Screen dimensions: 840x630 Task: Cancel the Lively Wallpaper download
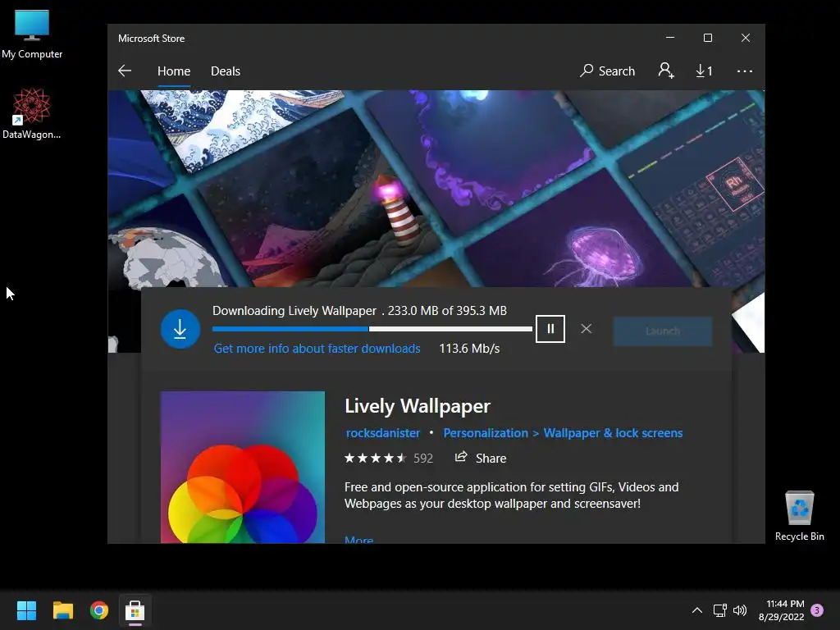point(586,328)
